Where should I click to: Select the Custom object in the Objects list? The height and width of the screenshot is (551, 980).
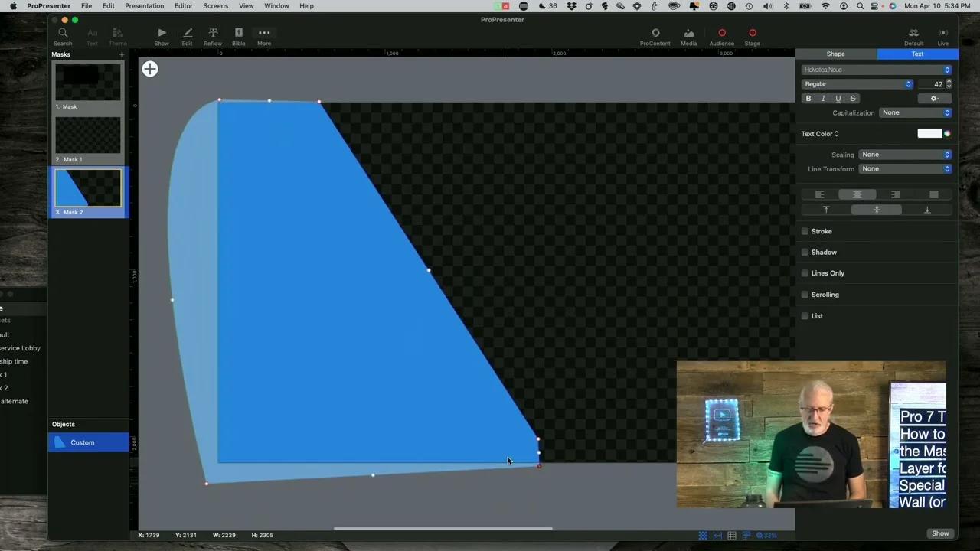(82, 442)
